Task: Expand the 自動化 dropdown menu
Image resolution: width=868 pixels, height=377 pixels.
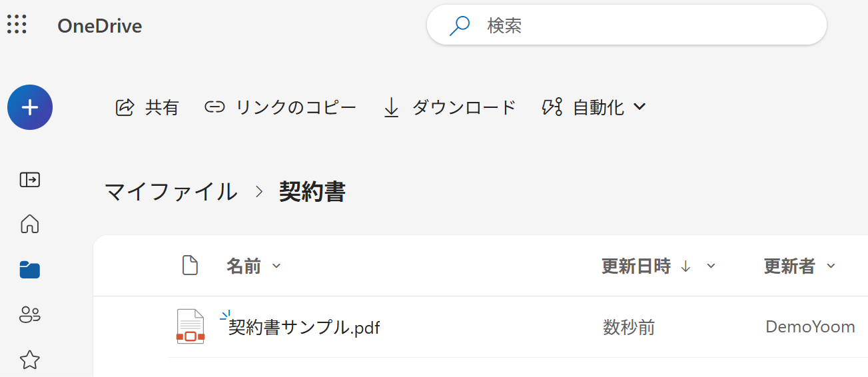Action: (594, 107)
